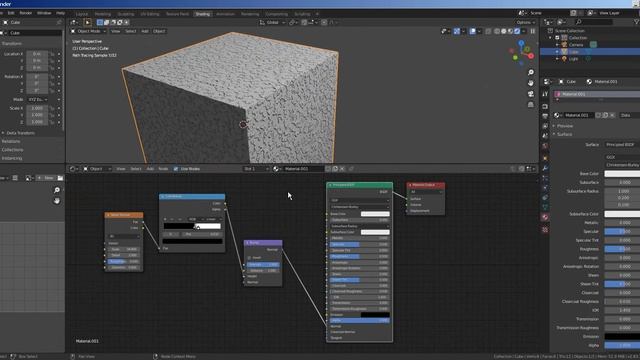
Task: Click View in the 3D viewport header
Action: [116, 31]
